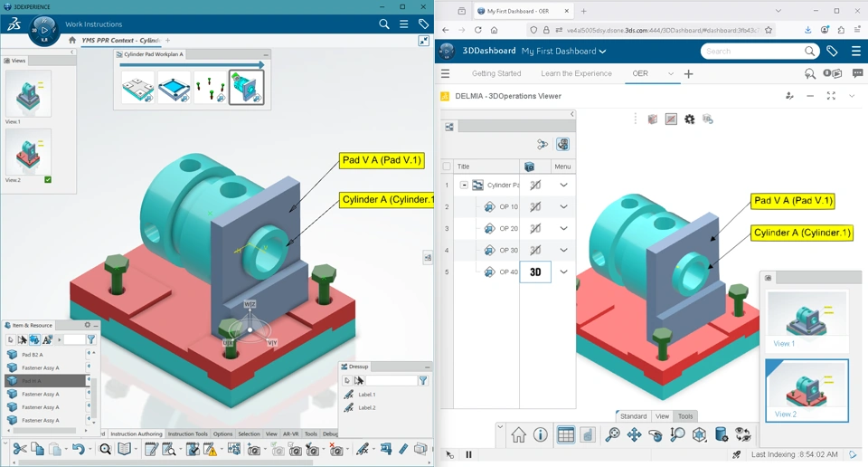Select the Standard tab in viewer toolbar
Screen dimensions: 868x467
click(x=633, y=416)
